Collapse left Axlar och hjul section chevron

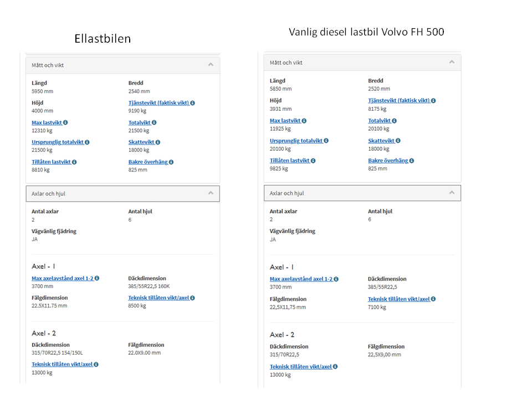(211, 193)
